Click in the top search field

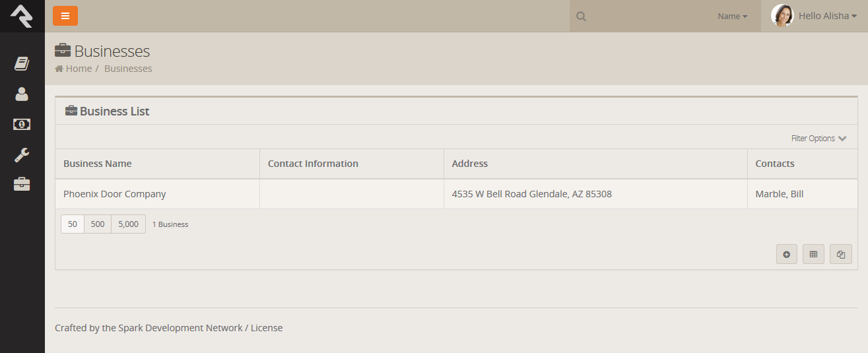[x=647, y=16]
